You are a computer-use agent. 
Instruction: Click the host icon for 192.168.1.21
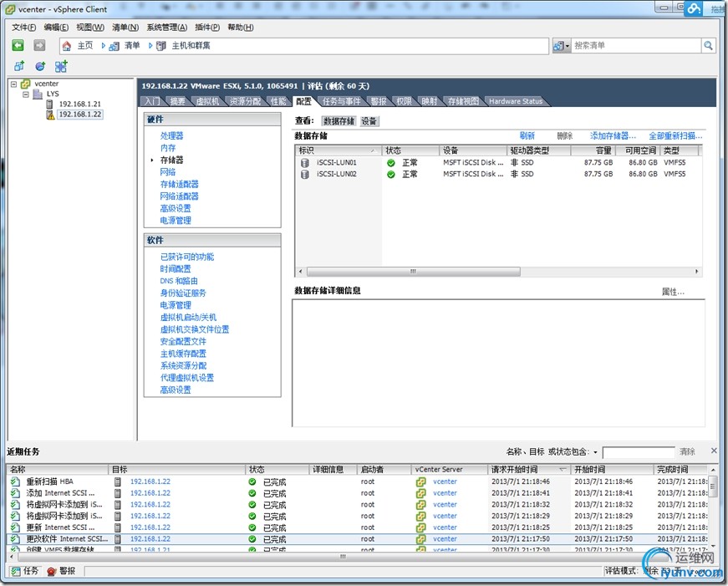pyautogui.click(x=49, y=104)
